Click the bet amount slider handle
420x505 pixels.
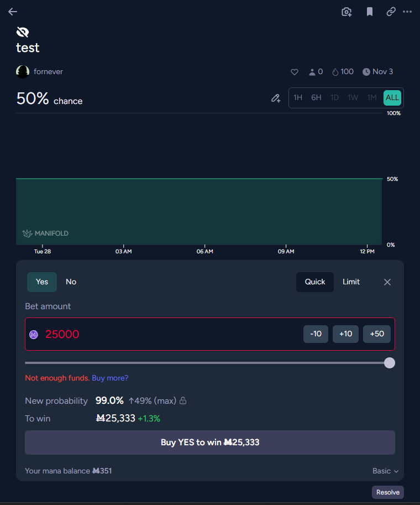click(x=390, y=363)
